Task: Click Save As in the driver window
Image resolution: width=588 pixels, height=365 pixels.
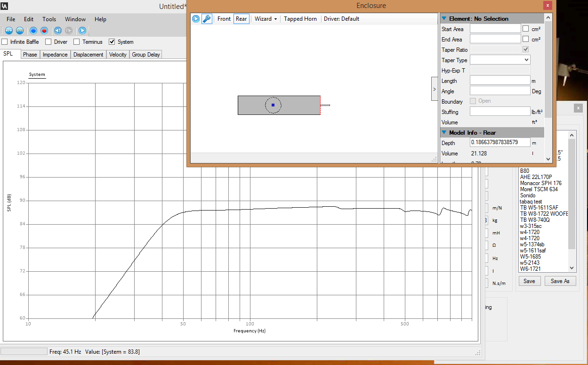Action: (560, 281)
